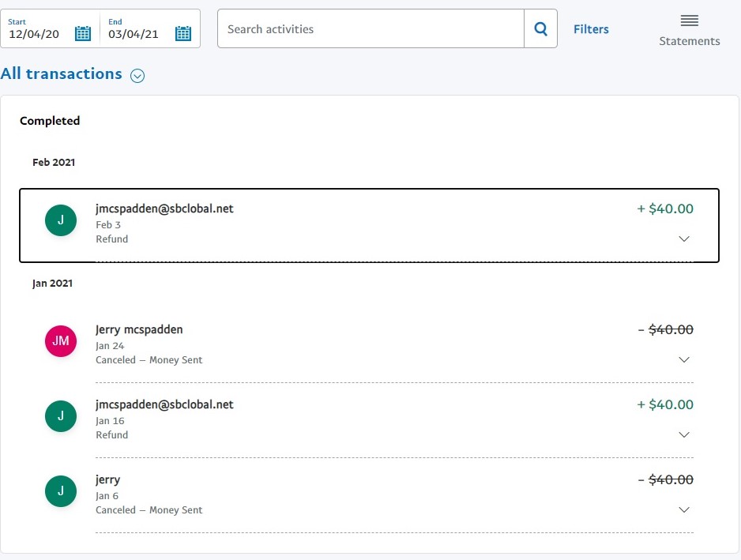Select the jerry transaction name
Screen dimensions: 741x560
pyautogui.click(x=107, y=479)
